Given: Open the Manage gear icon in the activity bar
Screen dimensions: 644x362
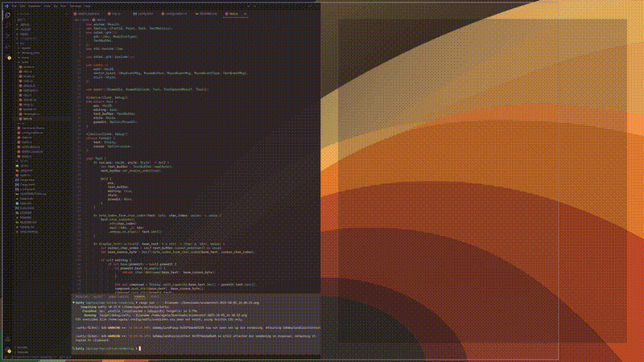Looking at the screenshot, I should click(x=8, y=351).
